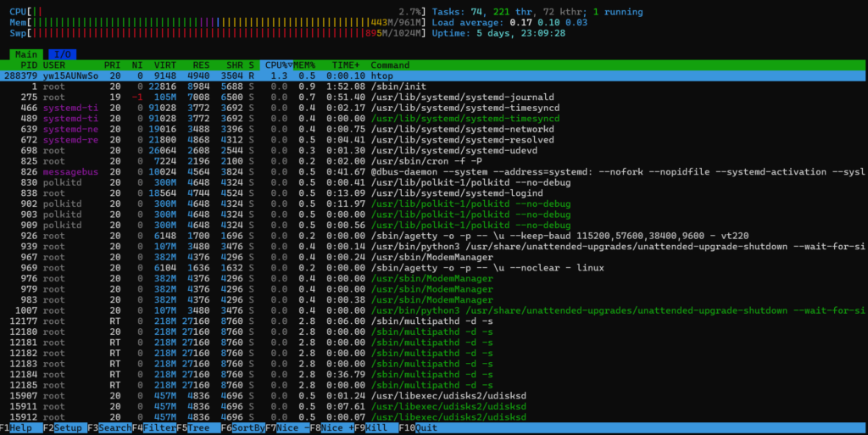Click the CPU usage meter bar
Image resolution: width=868 pixels, height=435 pixels.
pyautogui.click(x=218, y=12)
